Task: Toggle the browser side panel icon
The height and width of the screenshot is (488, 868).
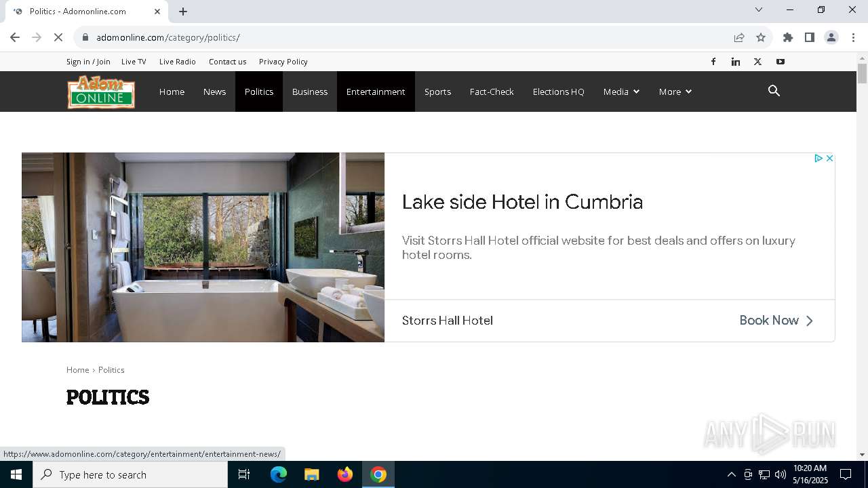Action: 810,37
